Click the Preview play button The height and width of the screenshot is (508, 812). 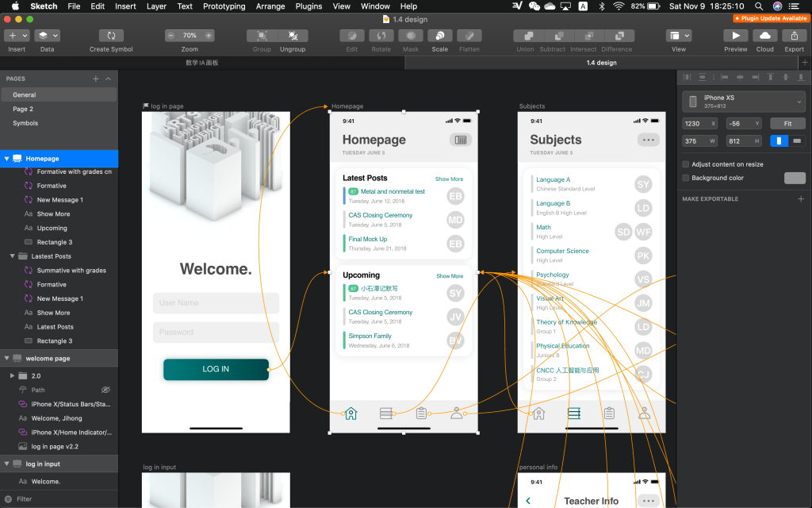click(735, 36)
